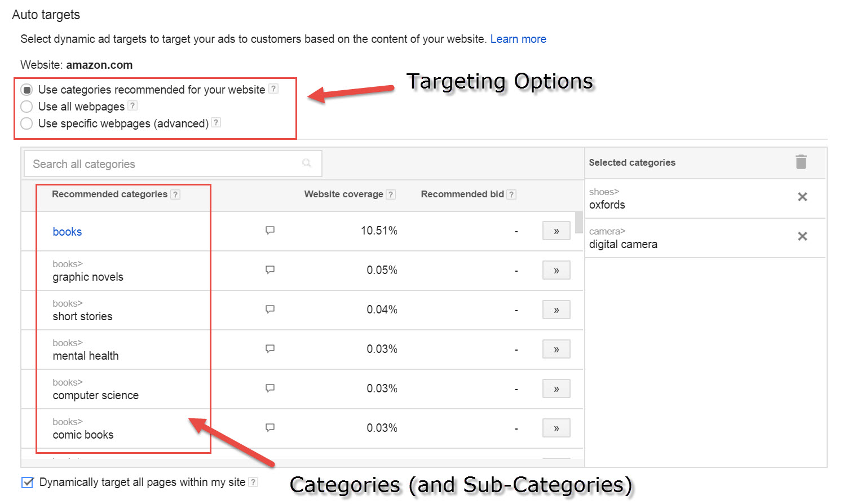848x504 pixels.
Task: Add books category using its arrow button
Action: coord(556,231)
